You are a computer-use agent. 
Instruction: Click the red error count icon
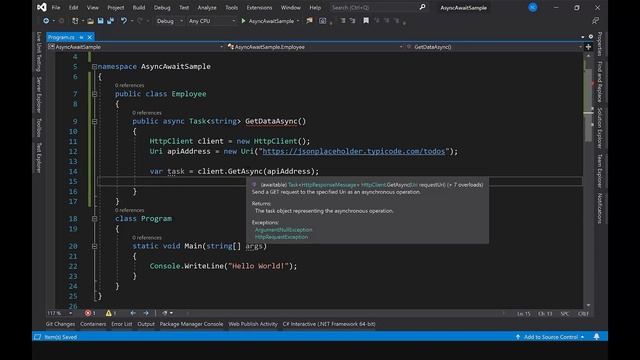(x=88, y=313)
